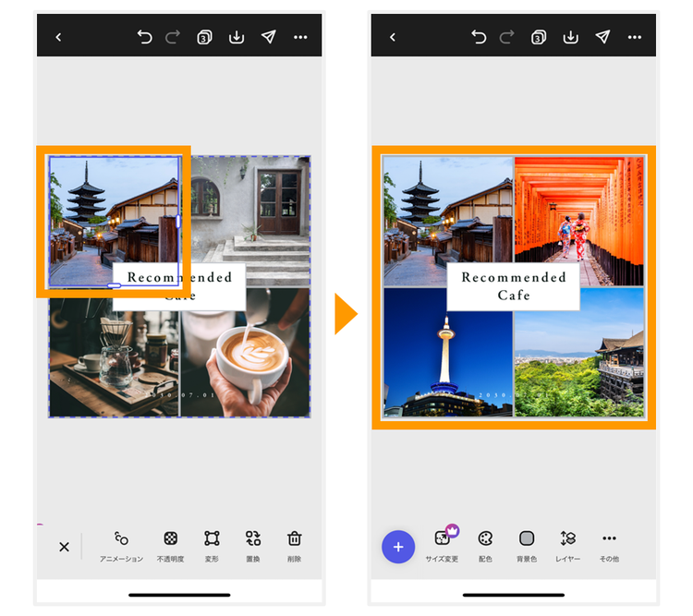This screenshot has width=693, height=616.
Task: Open three-dot menu in right phone's top bar
Action: pyautogui.click(x=635, y=37)
